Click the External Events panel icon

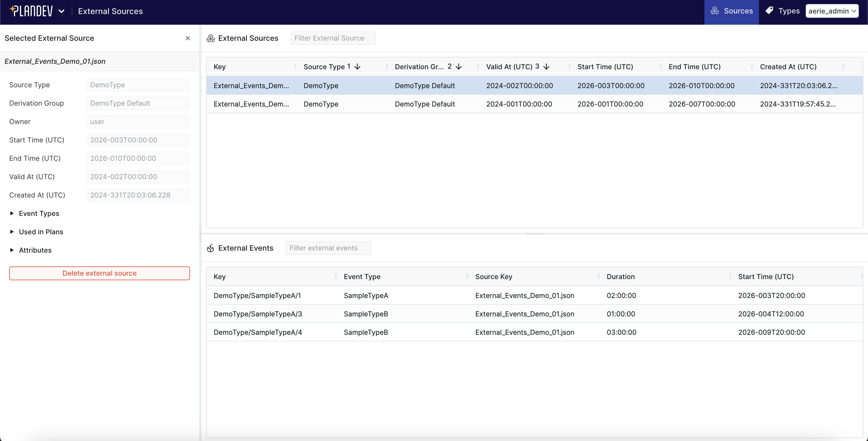[x=210, y=248]
